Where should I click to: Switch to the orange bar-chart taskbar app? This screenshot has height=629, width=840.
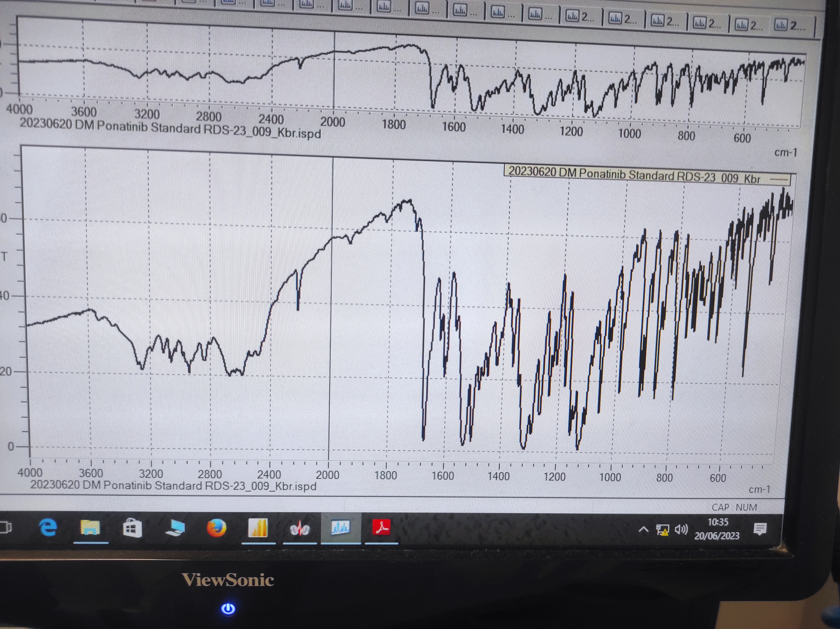(x=258, y=528)
